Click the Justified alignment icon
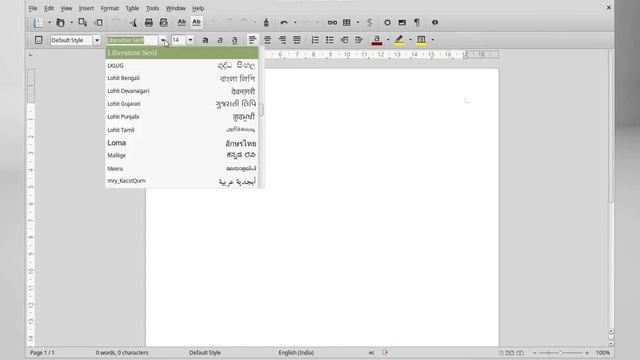 pos(297,40)
